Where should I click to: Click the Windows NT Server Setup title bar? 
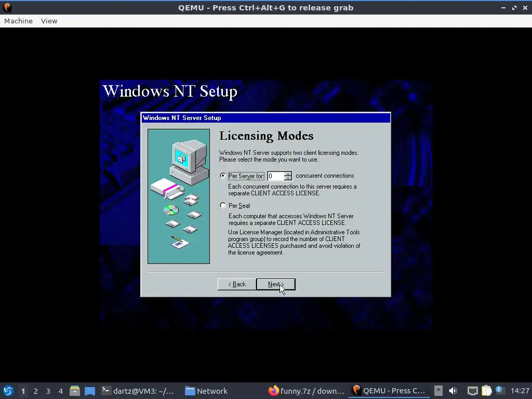tap(265, 118)
